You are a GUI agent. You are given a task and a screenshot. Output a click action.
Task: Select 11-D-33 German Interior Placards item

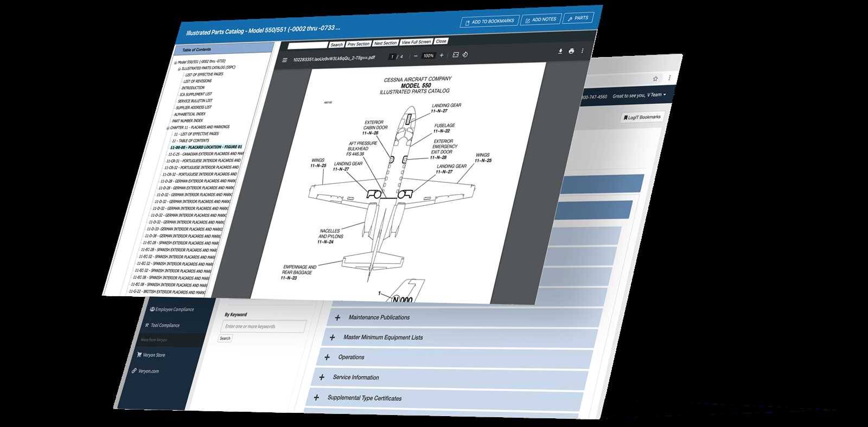click(x=183, y=229)
